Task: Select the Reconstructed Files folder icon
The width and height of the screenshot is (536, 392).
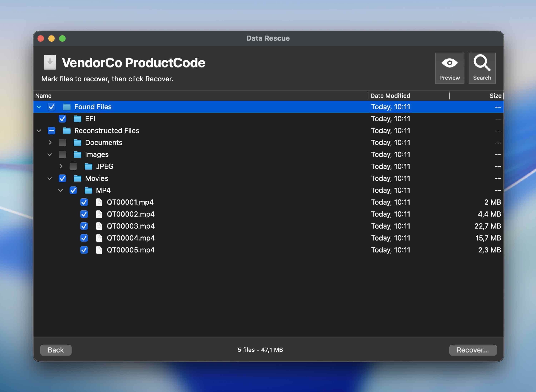Action: click(67, 131)
